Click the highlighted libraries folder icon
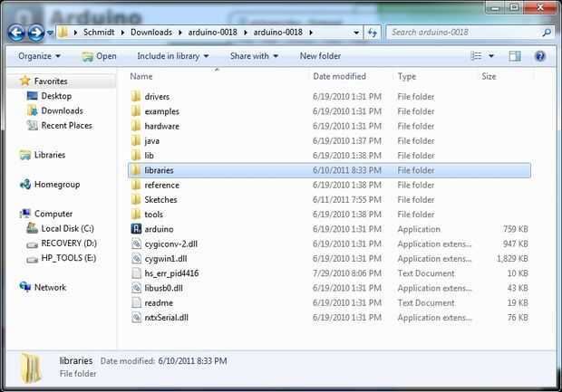562x392 pixels. (136, 170)
